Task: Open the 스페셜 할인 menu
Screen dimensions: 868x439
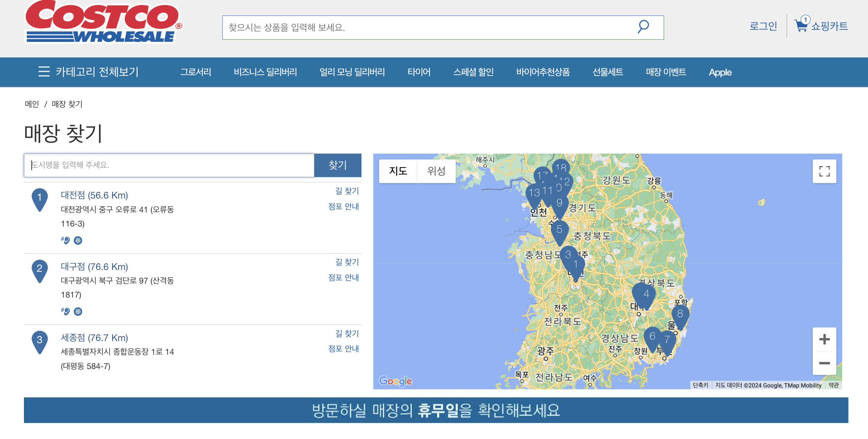Action: tap(474, 72)
